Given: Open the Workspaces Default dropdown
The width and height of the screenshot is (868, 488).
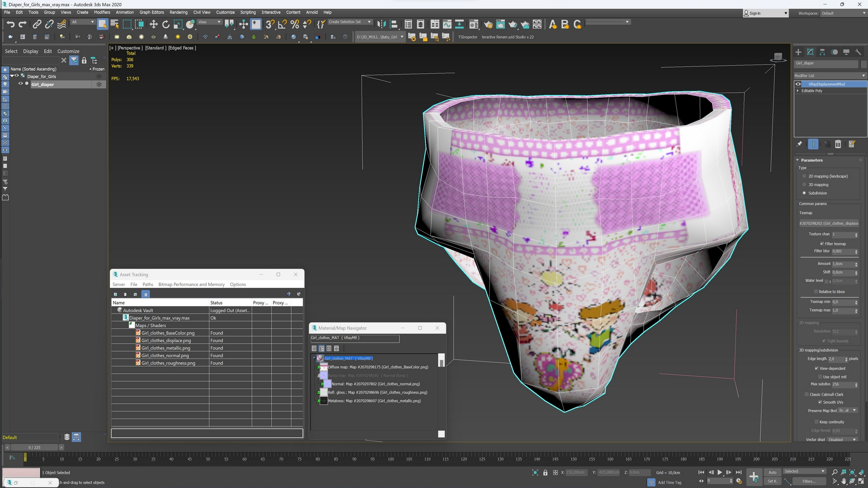Looking at the screenshot, I should [x=843, y=13].
